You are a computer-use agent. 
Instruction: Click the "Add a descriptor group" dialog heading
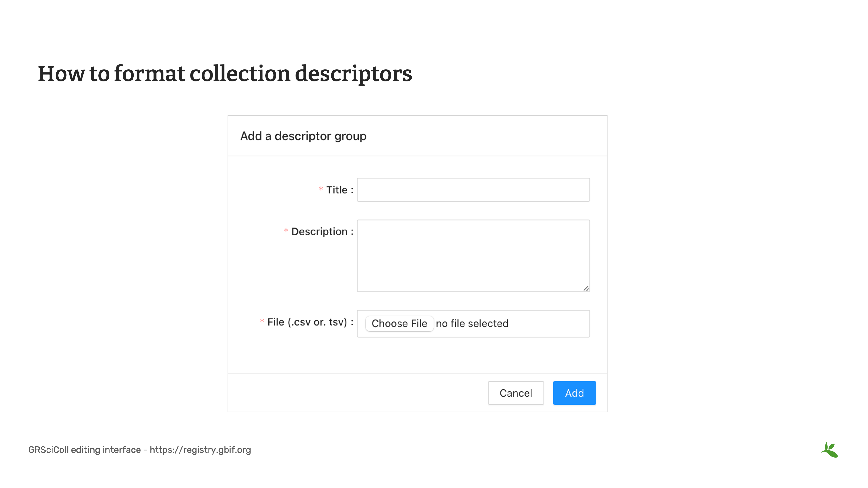point(303,136)
